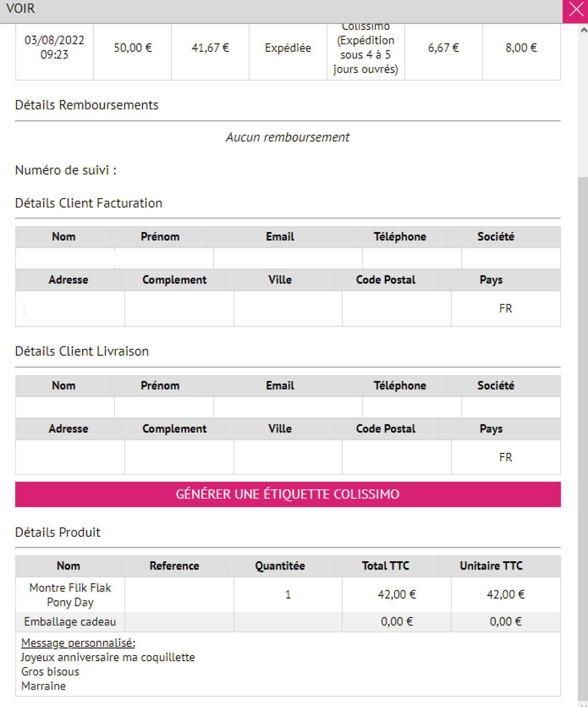Close the VOIR order details dialog
The height and width of the screenshot is (707, 588).
575,9
